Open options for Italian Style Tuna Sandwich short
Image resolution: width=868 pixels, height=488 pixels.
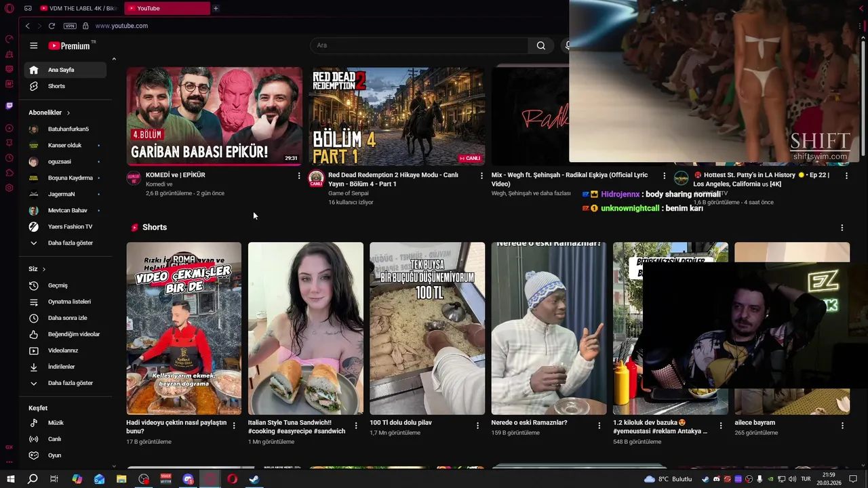click(355, 426)
